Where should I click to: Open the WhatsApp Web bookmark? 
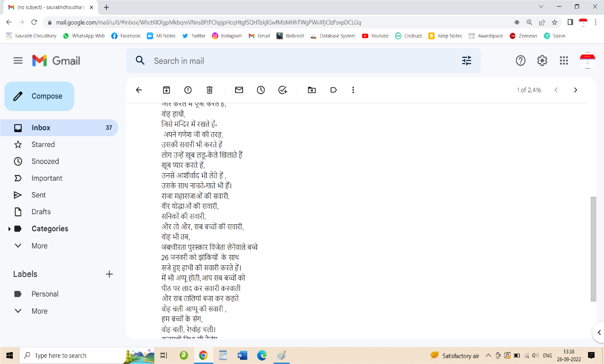coord(84,36)
